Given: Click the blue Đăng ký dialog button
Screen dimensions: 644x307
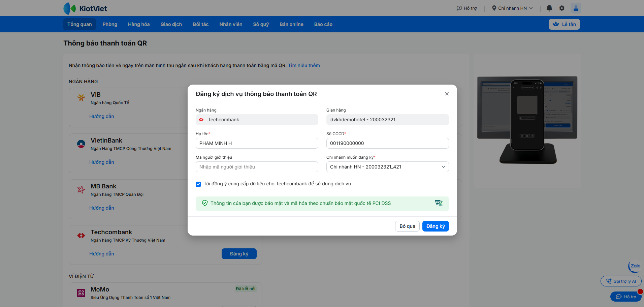Looking at the screenshot, I should 436,226.
